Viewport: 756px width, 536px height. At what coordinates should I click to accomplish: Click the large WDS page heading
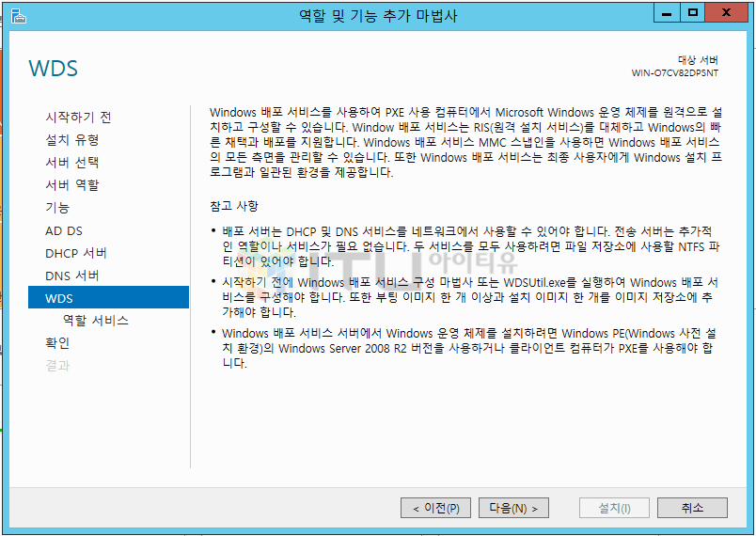[x=53, y=69]
